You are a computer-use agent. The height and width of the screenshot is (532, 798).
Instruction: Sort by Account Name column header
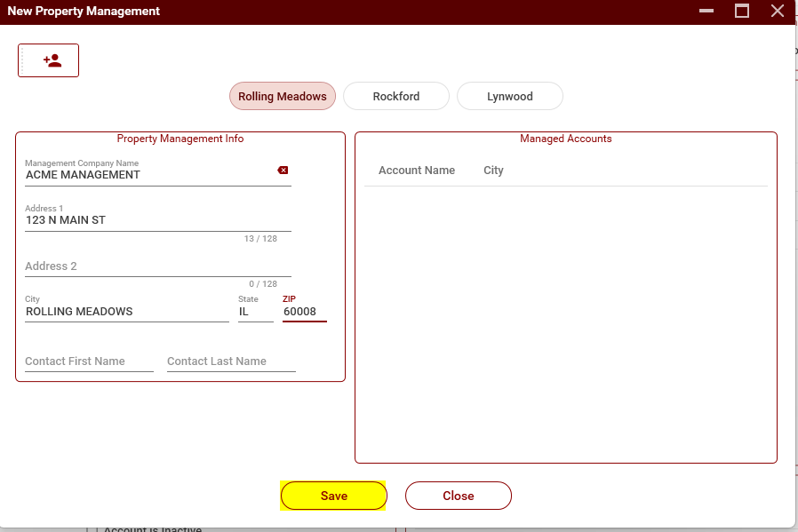(x=416, y=171)
